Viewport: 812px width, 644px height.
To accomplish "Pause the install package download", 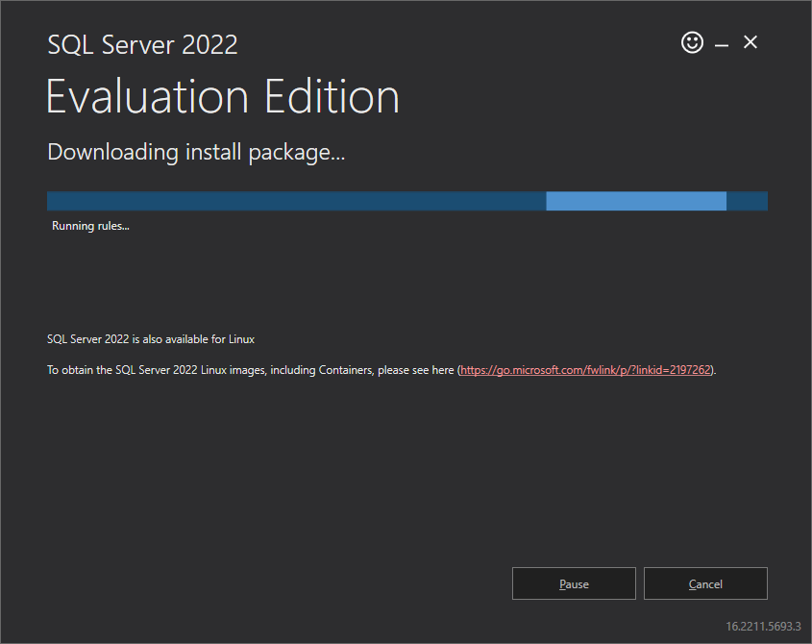I will coord(574,583).
